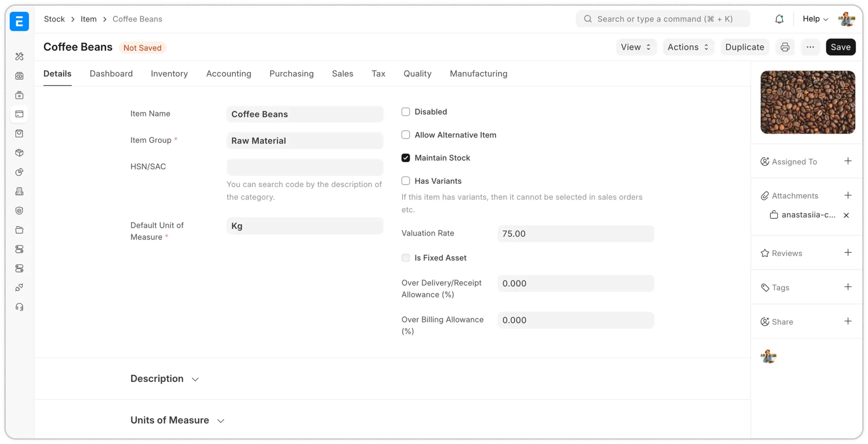
Task: Expand the Units of Measure section
Action: pos(177,420)
